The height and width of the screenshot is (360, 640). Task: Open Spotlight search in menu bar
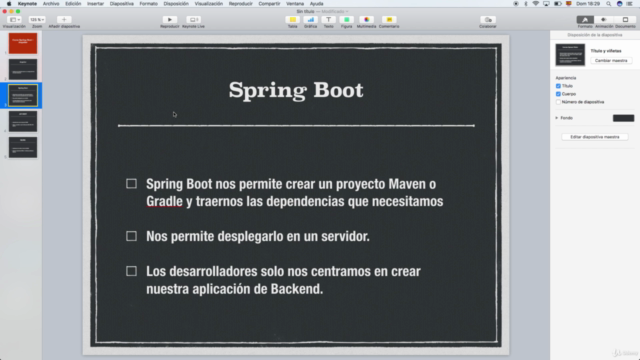point(609,4)
